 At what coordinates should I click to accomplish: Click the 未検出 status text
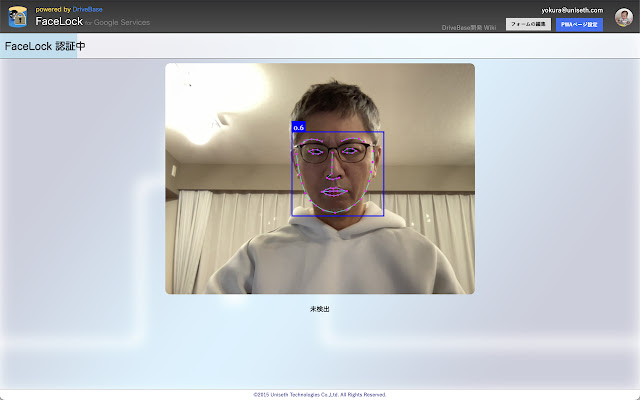[319, 309]
